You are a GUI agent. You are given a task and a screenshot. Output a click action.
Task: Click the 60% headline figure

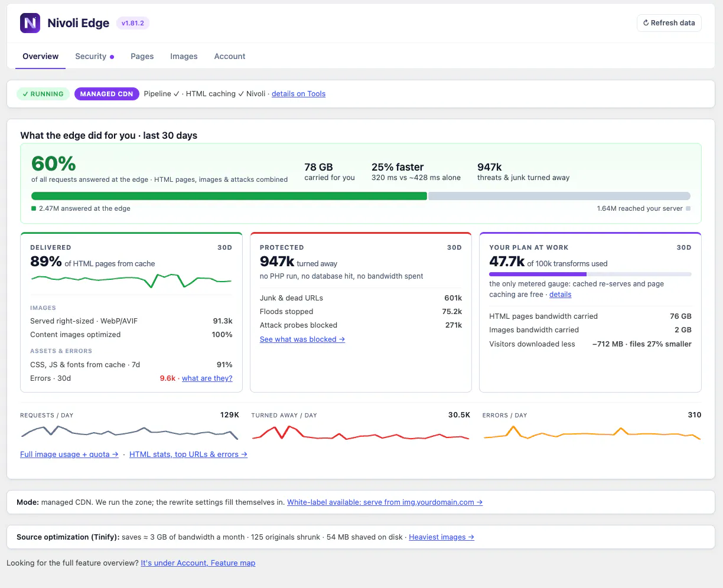(54, 164)
